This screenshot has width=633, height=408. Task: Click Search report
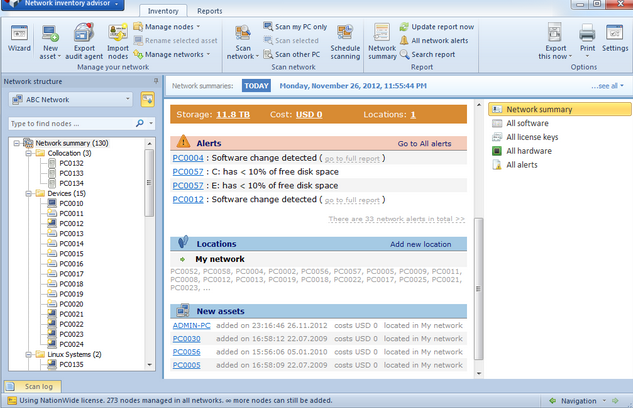(x=427, y=54)
